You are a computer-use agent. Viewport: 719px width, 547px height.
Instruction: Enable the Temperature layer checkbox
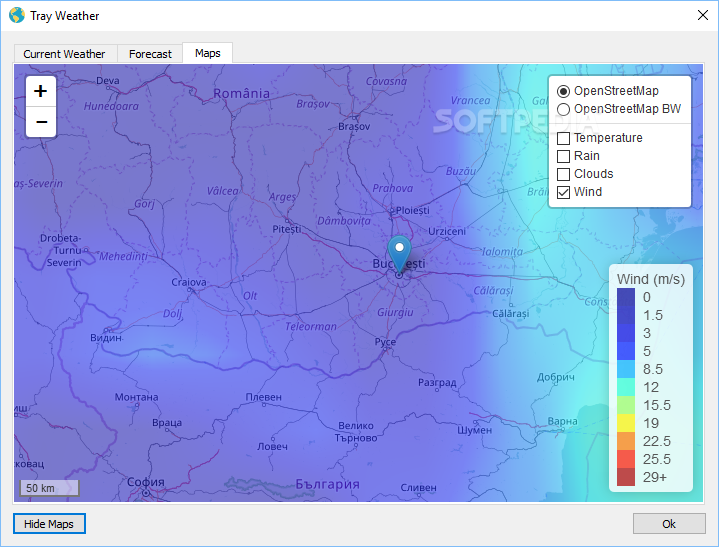(x=563, y=138)
